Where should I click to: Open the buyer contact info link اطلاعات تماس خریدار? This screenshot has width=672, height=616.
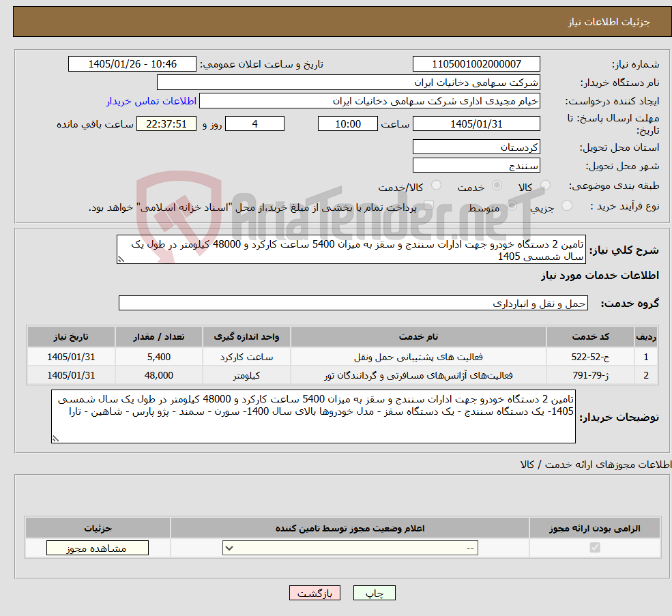coord(151,101)
